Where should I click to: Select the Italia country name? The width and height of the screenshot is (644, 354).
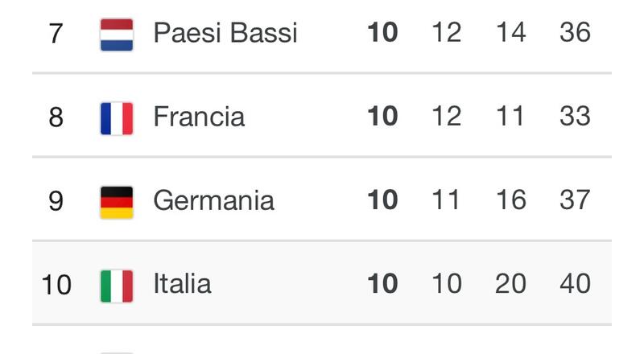(183, 284)
